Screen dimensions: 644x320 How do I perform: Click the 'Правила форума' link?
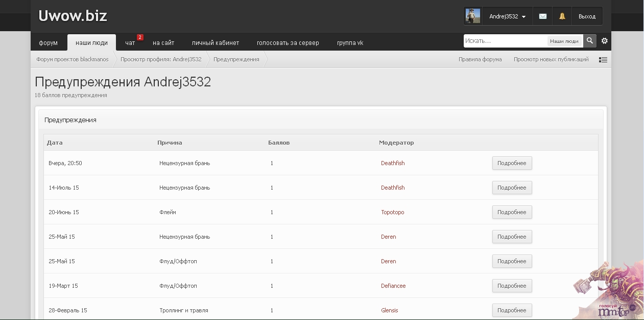tap(480, 59)
